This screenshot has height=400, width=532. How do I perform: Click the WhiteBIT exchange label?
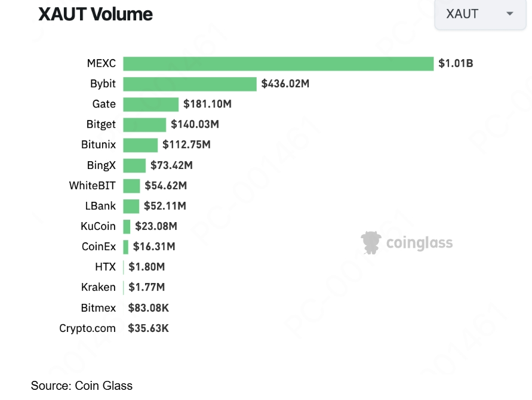[x=92, y=186]
